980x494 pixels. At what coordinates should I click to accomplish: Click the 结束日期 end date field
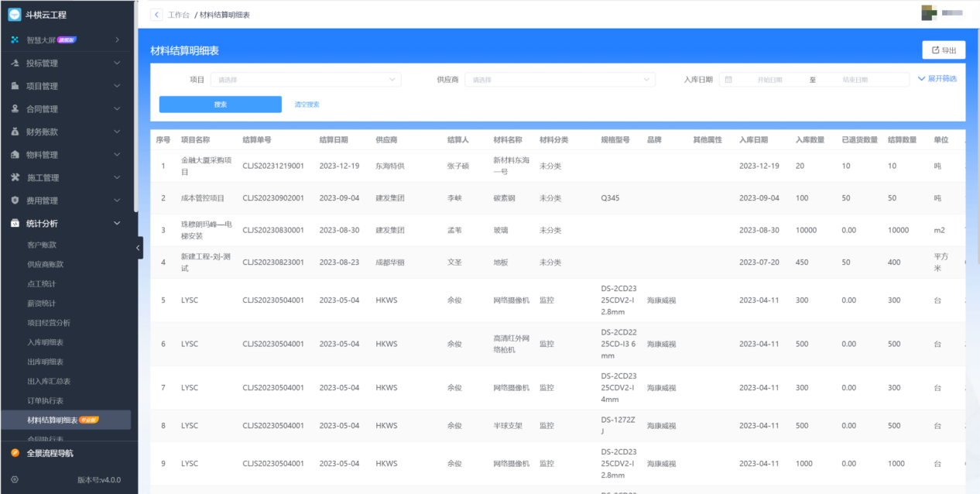855,80
